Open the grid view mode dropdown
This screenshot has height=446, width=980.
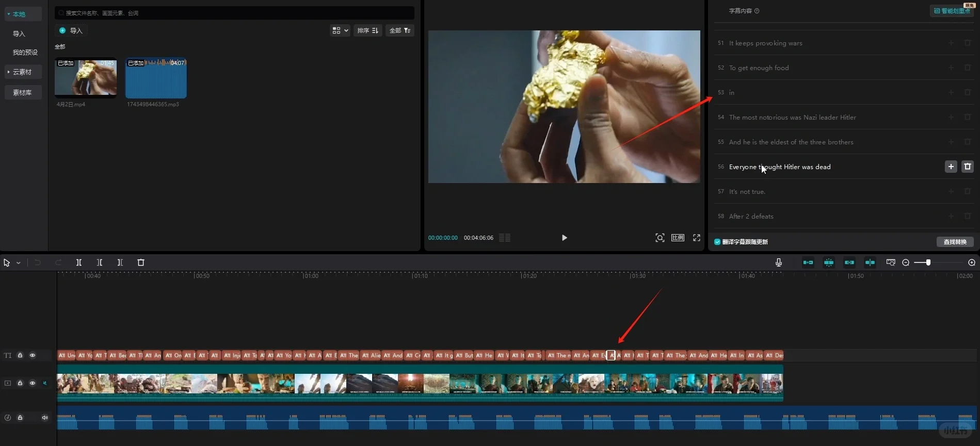[x=340, y=30]
